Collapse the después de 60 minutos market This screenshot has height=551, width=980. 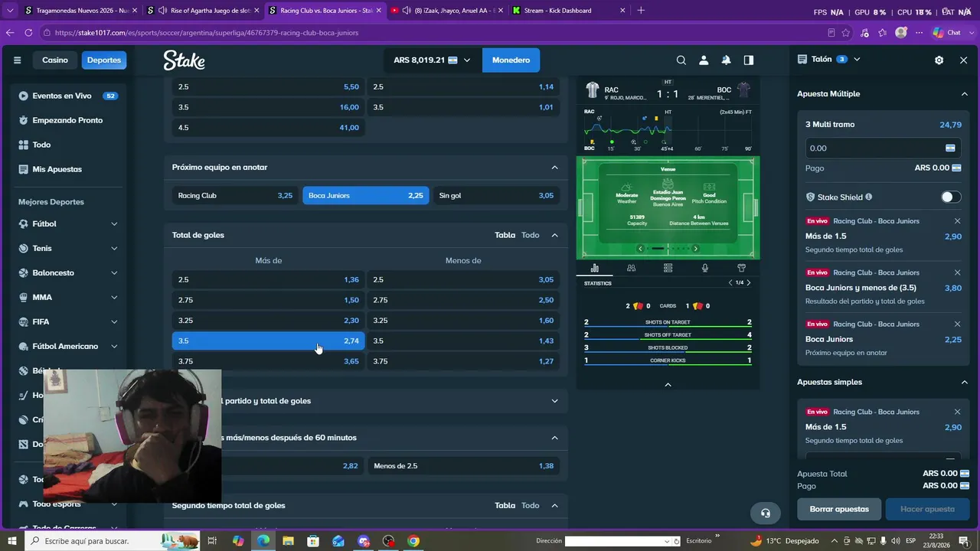click(554, 438)
